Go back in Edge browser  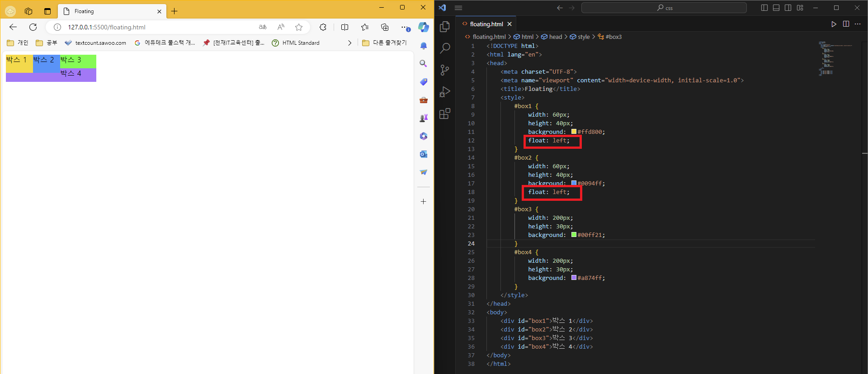[13, 27]
